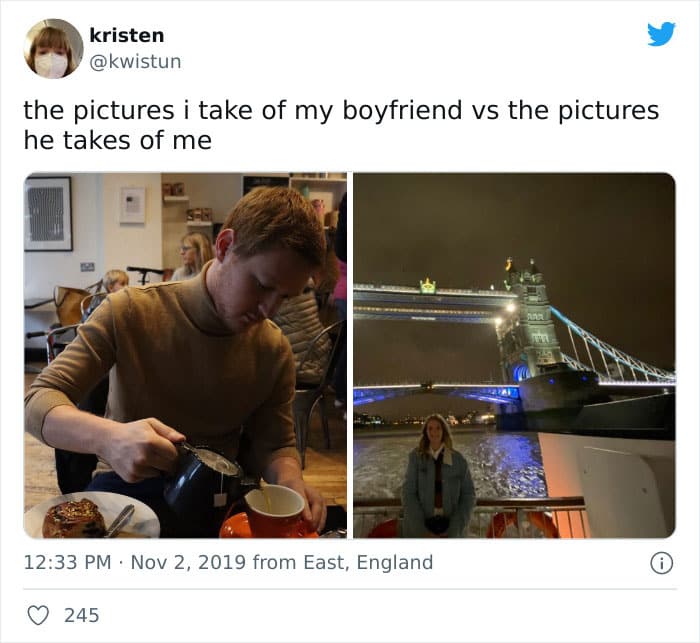
Task: Click the display name kristen
Action: [x=127, y=35]
